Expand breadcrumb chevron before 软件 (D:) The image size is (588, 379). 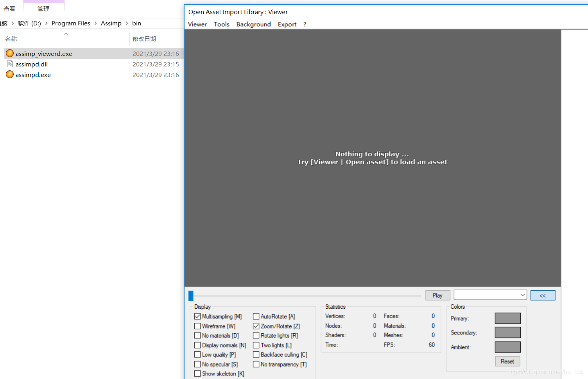[x=13, y=23]
